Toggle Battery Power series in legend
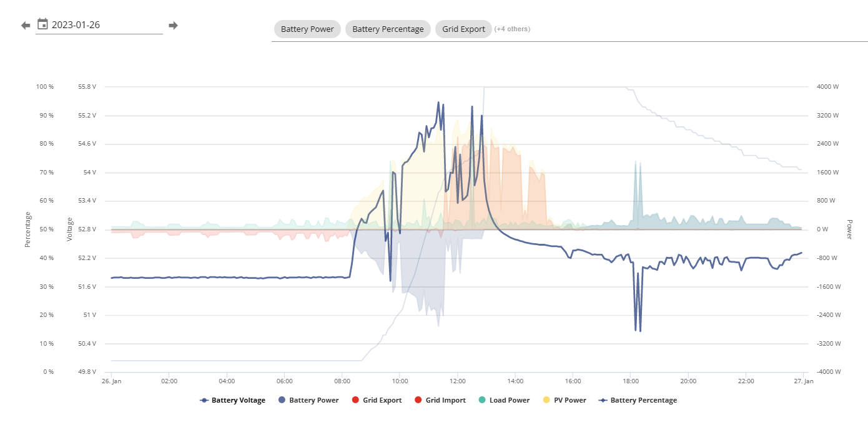Viewport: 868px width, 422px height. pos(308,400)
